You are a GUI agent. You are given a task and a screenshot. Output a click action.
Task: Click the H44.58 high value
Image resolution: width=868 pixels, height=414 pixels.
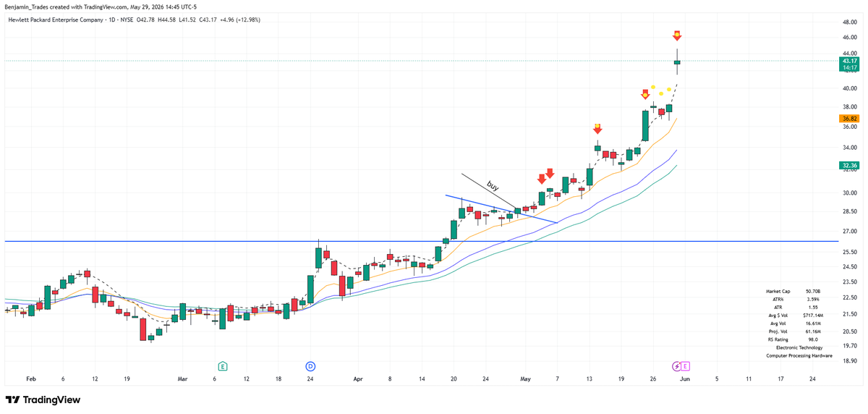168,20
